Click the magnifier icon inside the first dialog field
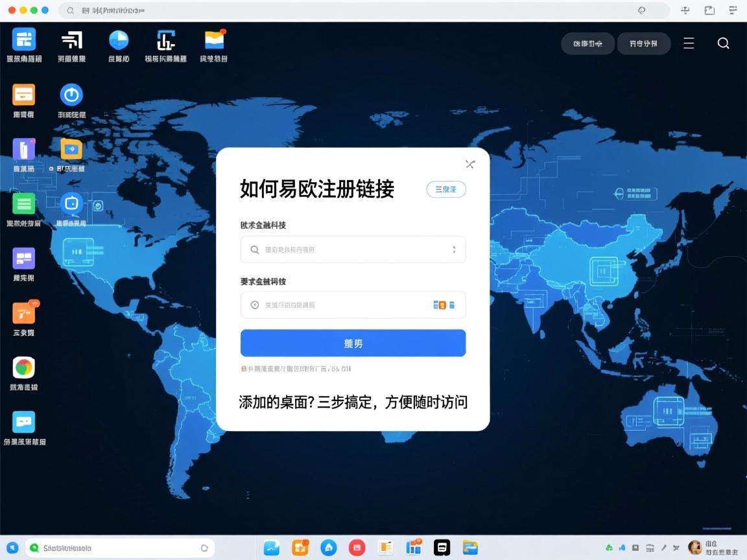This screenshot has width=747, height=560. coord(254,250)
